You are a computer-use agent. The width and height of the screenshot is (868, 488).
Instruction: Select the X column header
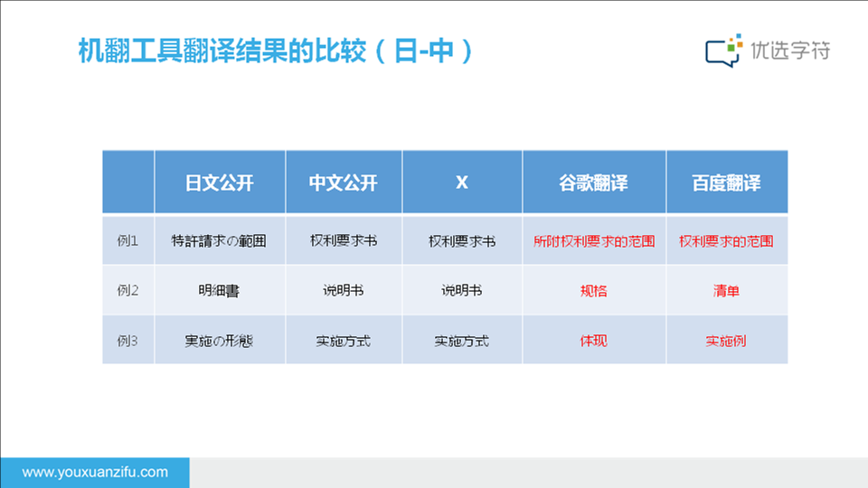pyautogui.click(x=462, y=183)
